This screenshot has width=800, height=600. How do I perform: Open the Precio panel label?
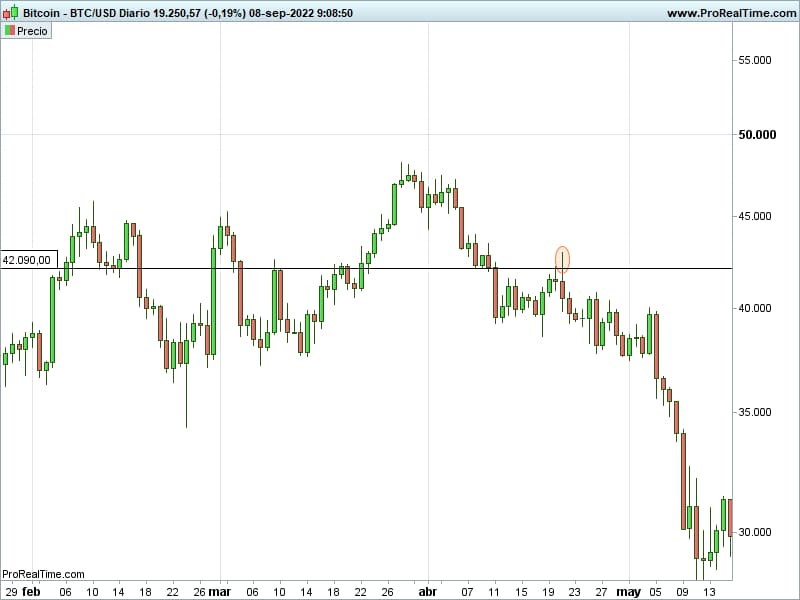[x=31, y=31]
